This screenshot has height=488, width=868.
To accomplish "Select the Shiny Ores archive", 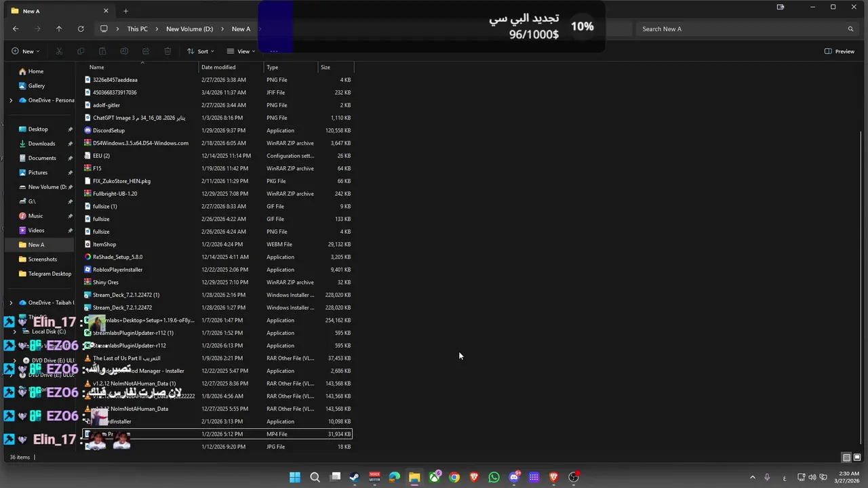I will 217,282.
